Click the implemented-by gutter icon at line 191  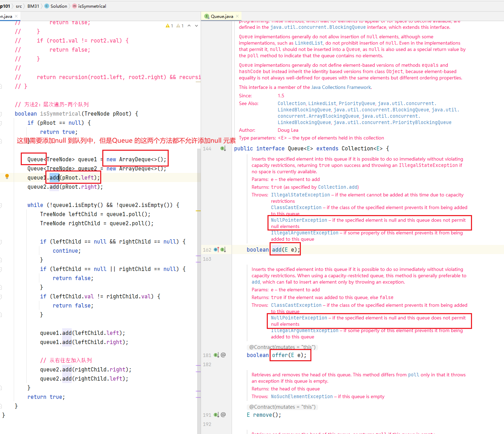pos(217,415)
